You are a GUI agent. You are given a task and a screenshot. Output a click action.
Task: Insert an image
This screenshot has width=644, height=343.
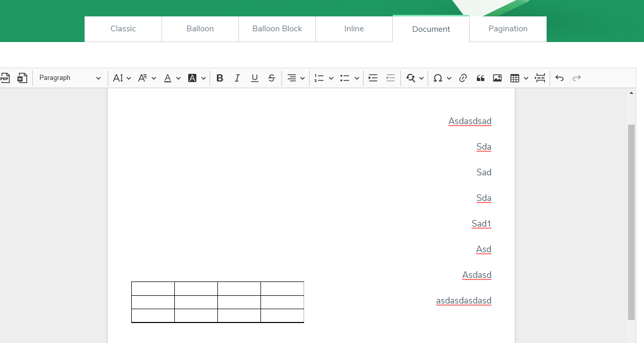(x=497, y=77)
